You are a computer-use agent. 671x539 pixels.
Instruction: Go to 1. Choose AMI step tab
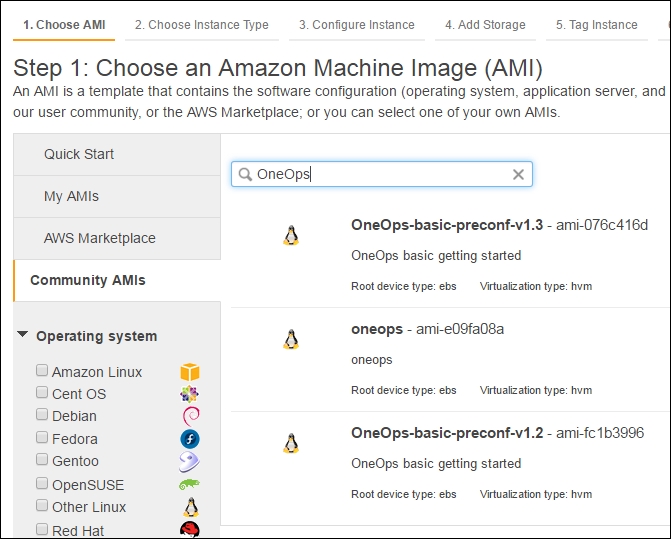(64, 25)
